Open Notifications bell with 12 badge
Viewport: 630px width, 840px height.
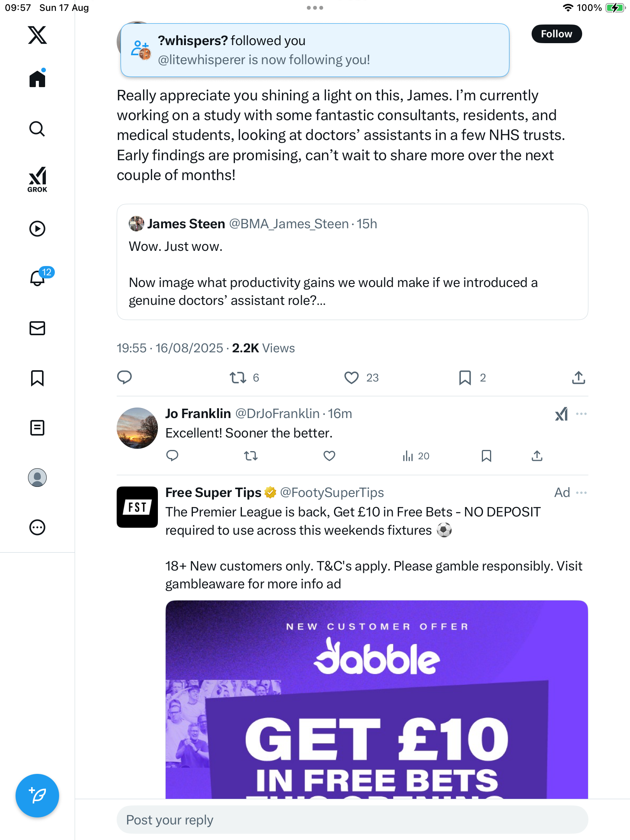[x=38, y=278]
